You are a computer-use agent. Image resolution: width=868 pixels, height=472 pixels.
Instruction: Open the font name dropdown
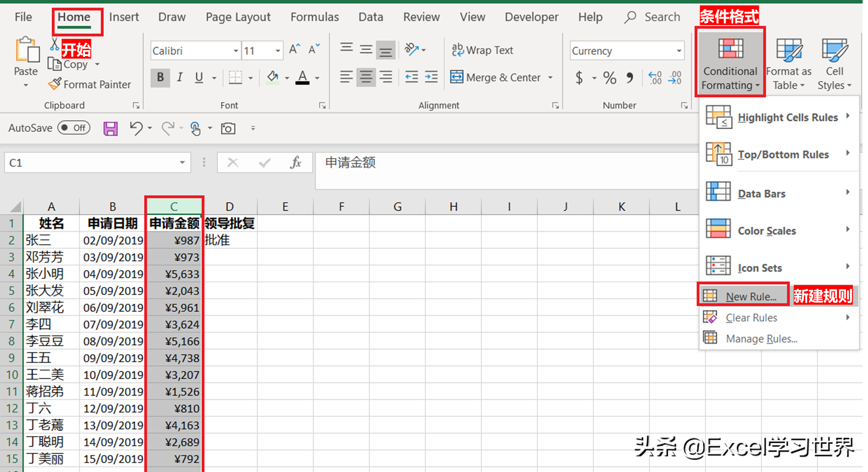pos(236,51)
